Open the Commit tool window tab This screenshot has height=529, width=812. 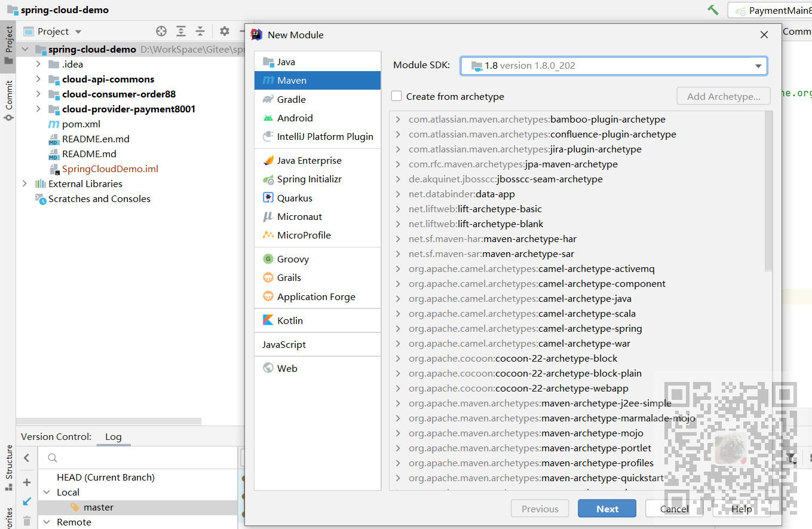(8, 100)
